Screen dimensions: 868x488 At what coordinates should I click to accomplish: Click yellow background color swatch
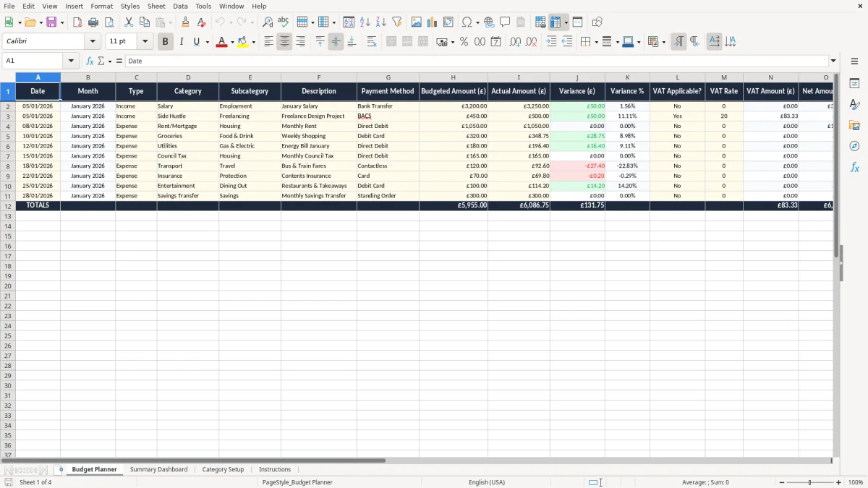pos(243,42)
